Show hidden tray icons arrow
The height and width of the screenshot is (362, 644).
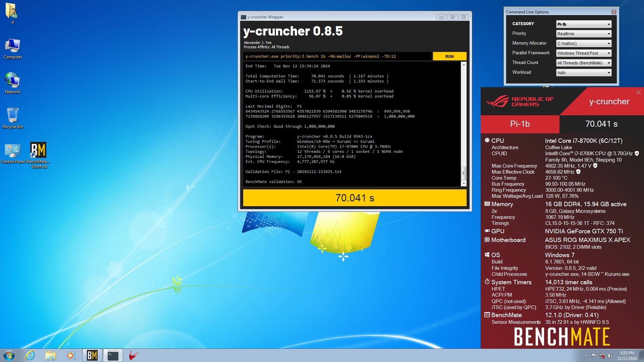[586, 356]
